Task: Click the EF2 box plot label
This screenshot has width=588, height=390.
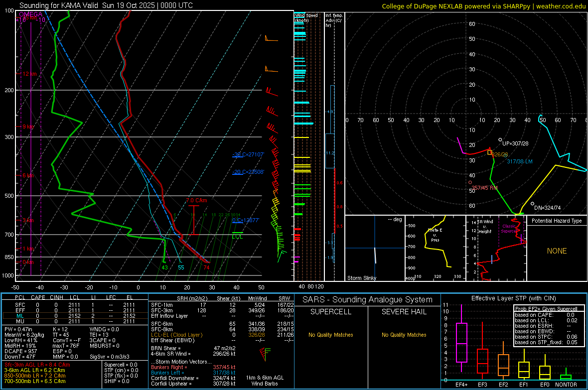Action: pyautogui.click(x=503, y=385)
